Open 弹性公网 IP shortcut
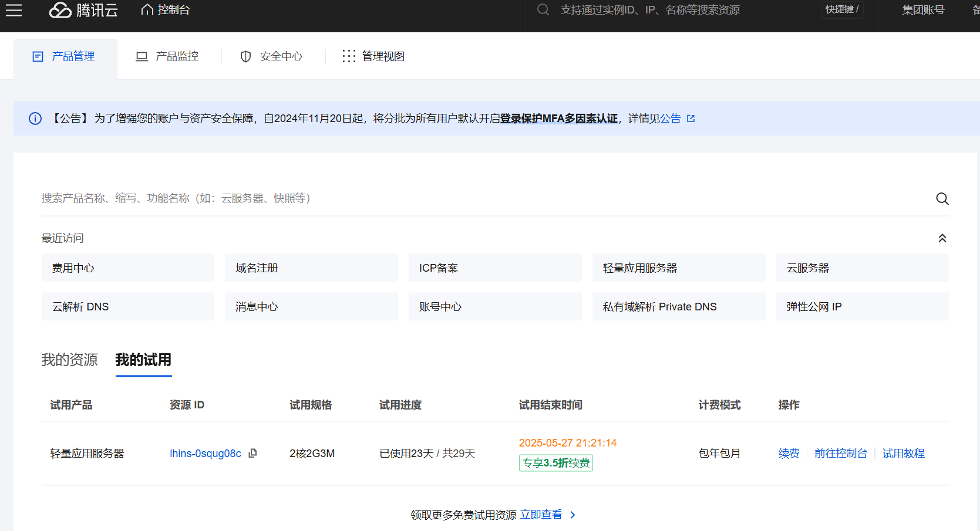Screen dimensions: 980x531 (862, 307)
